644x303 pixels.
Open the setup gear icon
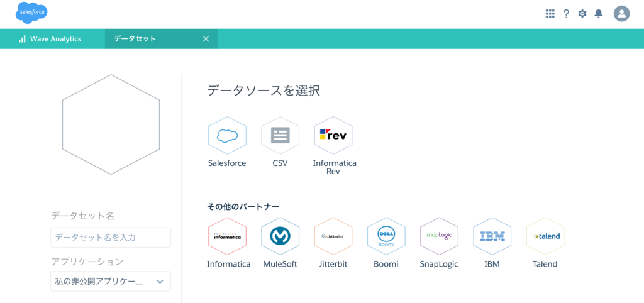coord(582,14)
